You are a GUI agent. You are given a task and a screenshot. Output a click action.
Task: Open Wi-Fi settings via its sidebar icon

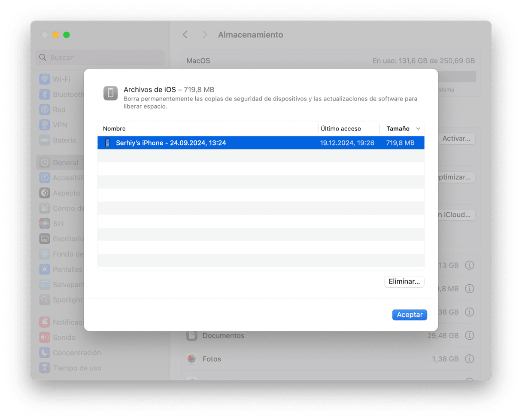pyautogui.click(x=45, y=79)
